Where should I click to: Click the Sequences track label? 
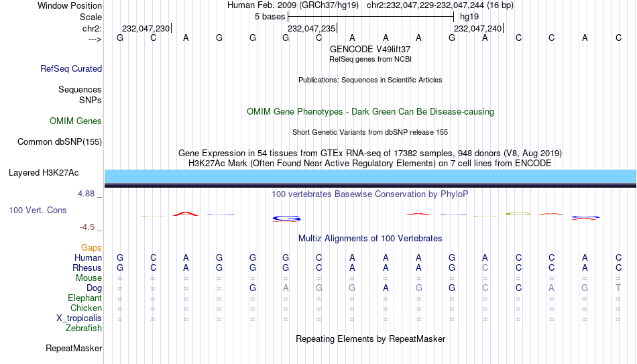(x=80, y=89)
